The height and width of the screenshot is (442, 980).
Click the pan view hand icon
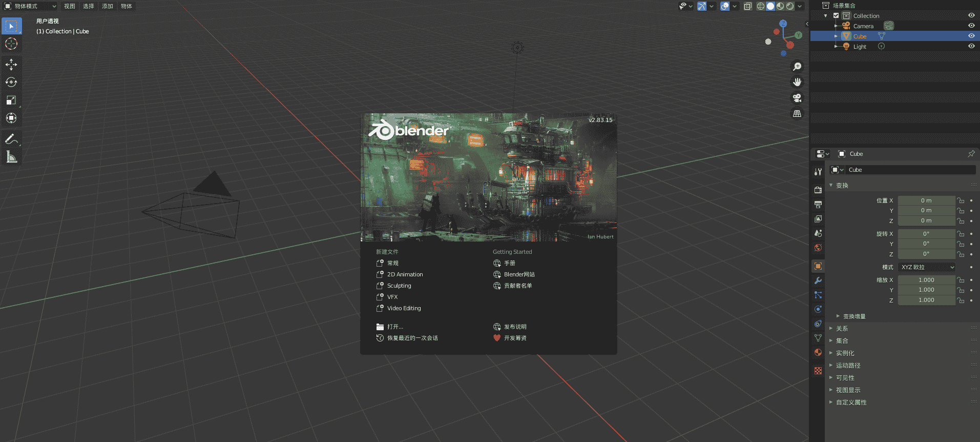point(797,82)
